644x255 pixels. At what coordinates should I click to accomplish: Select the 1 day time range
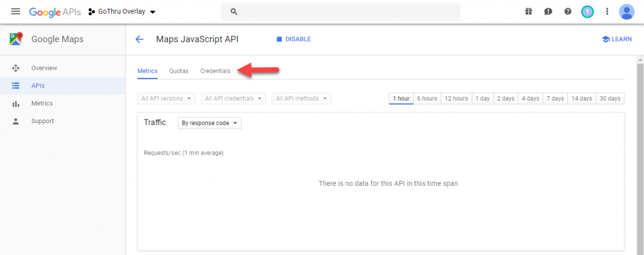pyautogui.click(x=482, y=99)
